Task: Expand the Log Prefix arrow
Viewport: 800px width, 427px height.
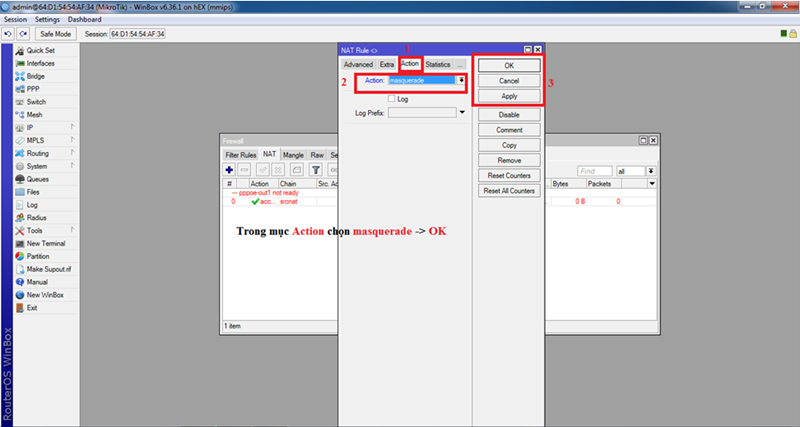Action: pyautogui.click(x=462, y=113)
